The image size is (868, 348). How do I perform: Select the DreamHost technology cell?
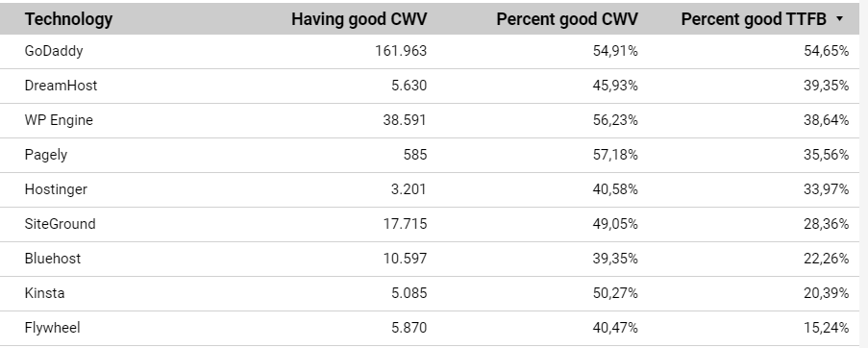(61, 86)
